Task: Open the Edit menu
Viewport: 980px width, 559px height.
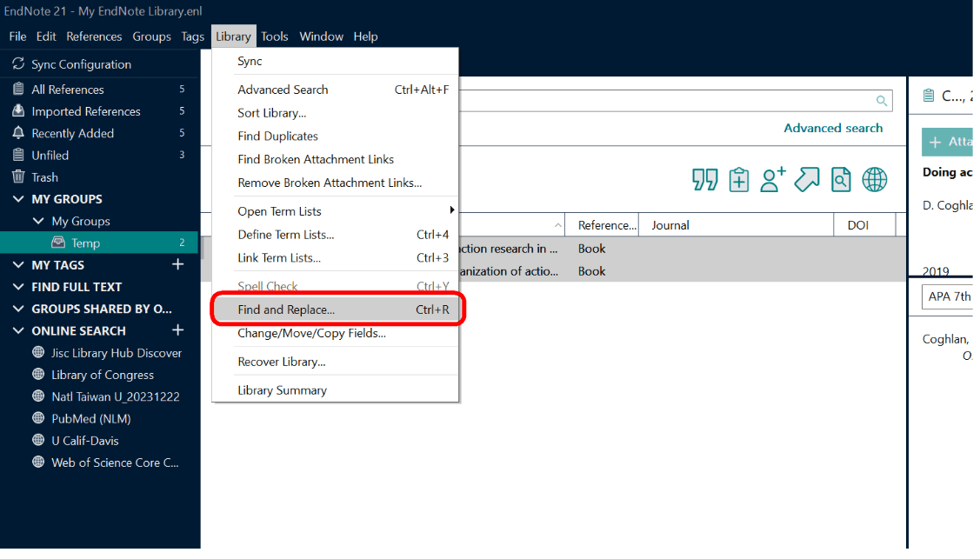Action: [x=46, y=37]
